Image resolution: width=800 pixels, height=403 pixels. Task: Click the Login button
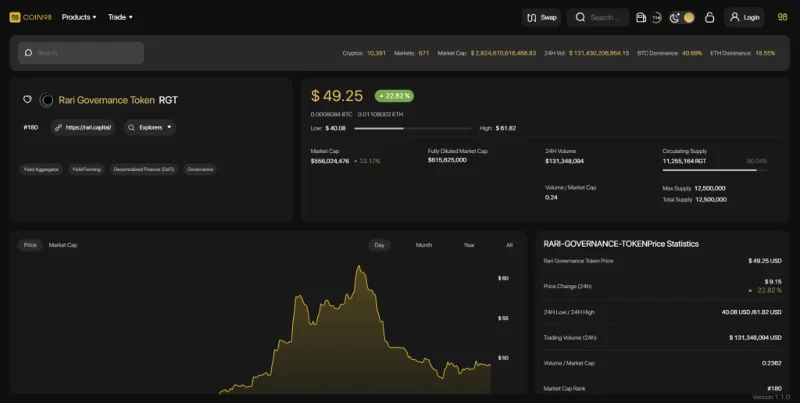(744, 17)
